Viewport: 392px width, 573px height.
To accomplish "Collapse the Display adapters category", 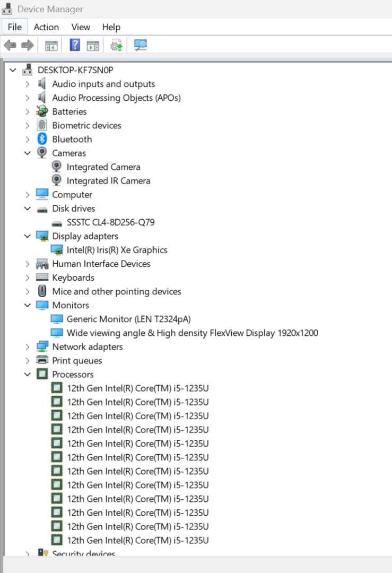I will click(28, 236).
